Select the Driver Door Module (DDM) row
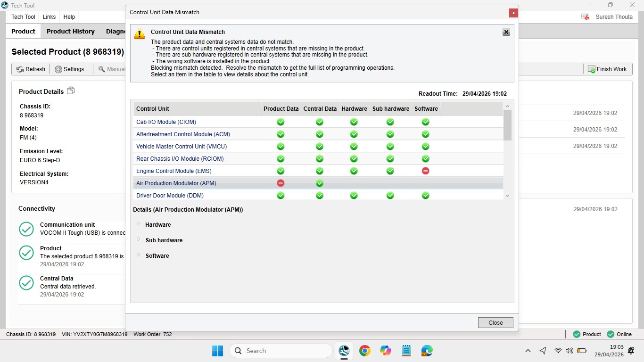Image resolution: width=644 pixels, height=362 pixels. coord(318,195)
